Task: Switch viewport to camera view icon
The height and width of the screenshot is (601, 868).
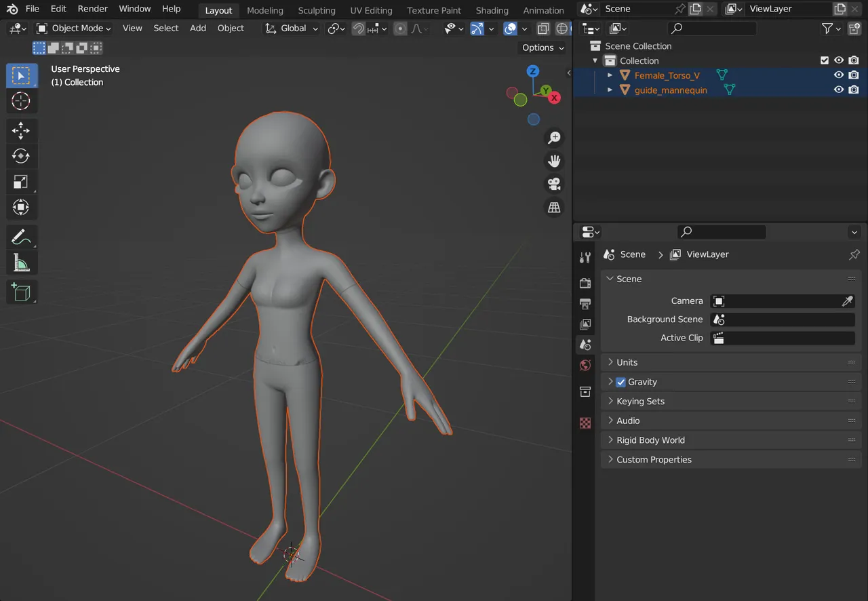Action: 554,184
